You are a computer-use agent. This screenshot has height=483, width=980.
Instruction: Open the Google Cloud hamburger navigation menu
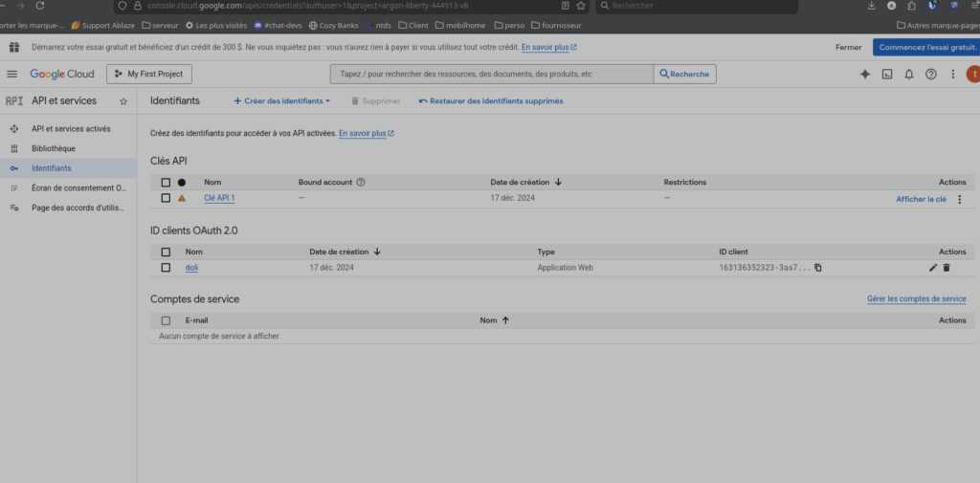[12, 74]
